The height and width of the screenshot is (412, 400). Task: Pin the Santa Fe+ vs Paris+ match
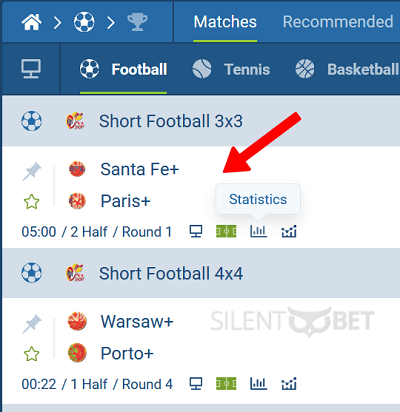[32, 172]
